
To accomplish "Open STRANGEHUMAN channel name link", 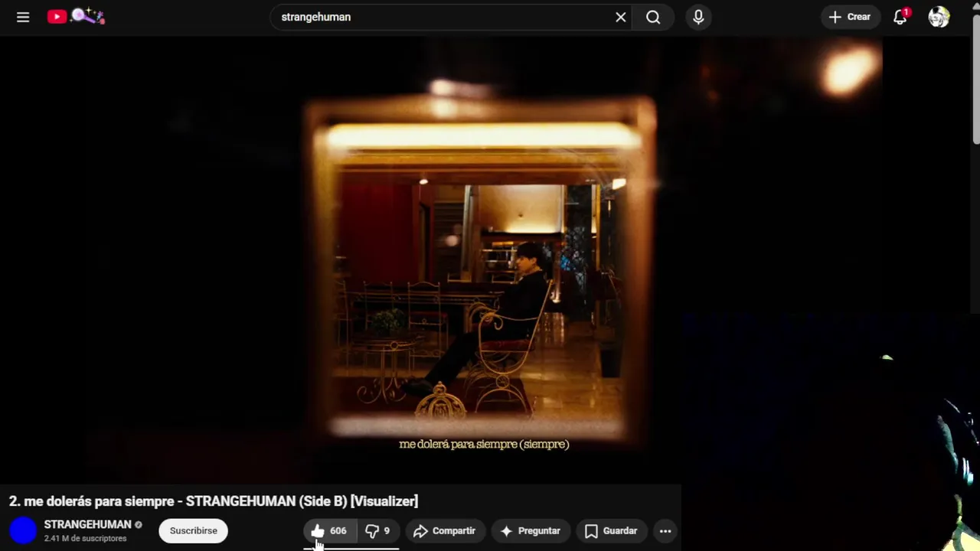I will (87, 524).
